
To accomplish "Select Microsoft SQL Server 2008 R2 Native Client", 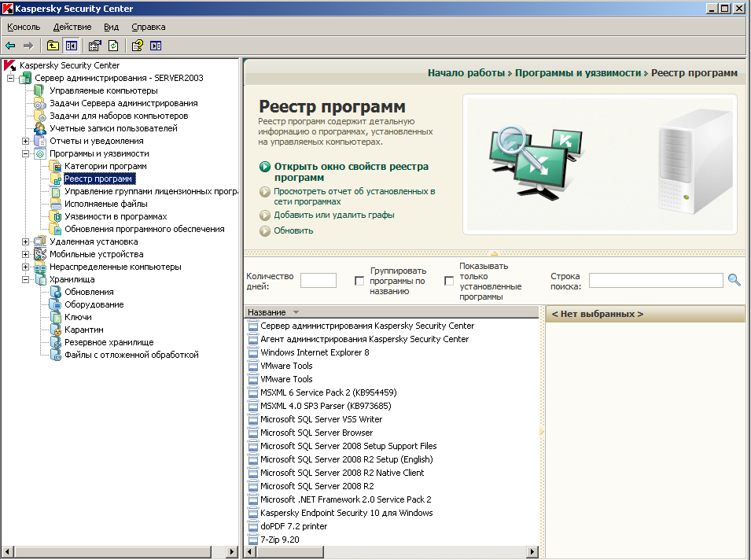I will 342,473.
